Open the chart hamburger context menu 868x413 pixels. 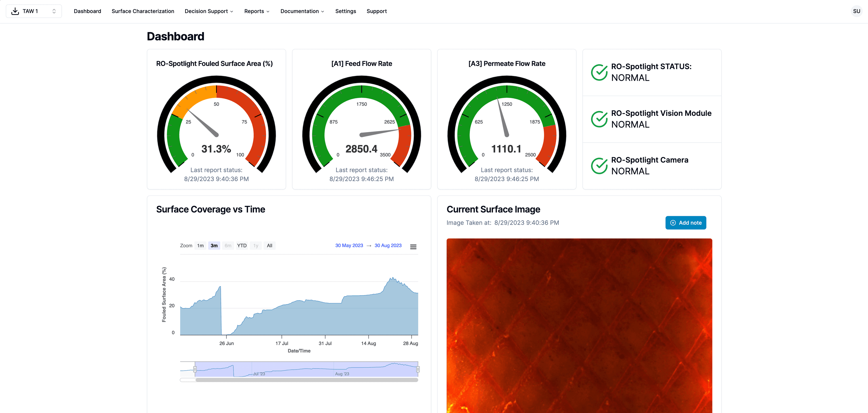[413, 247]
